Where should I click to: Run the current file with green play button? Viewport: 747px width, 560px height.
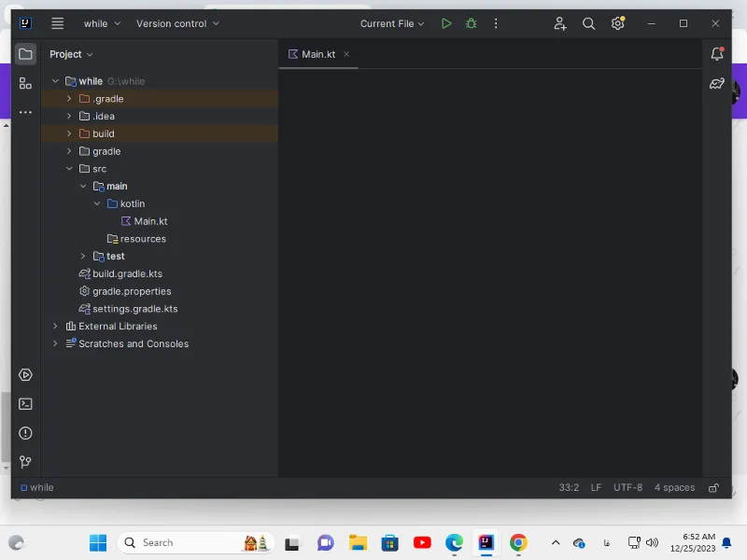point(446,23)
